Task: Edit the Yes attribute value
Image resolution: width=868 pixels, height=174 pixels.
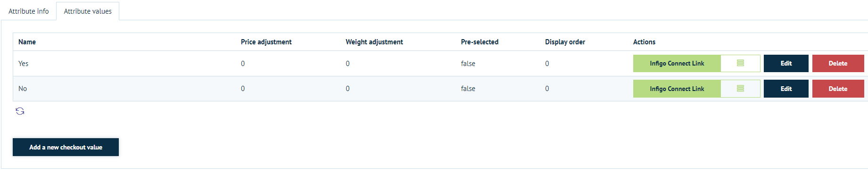Action: click(786, 63)
